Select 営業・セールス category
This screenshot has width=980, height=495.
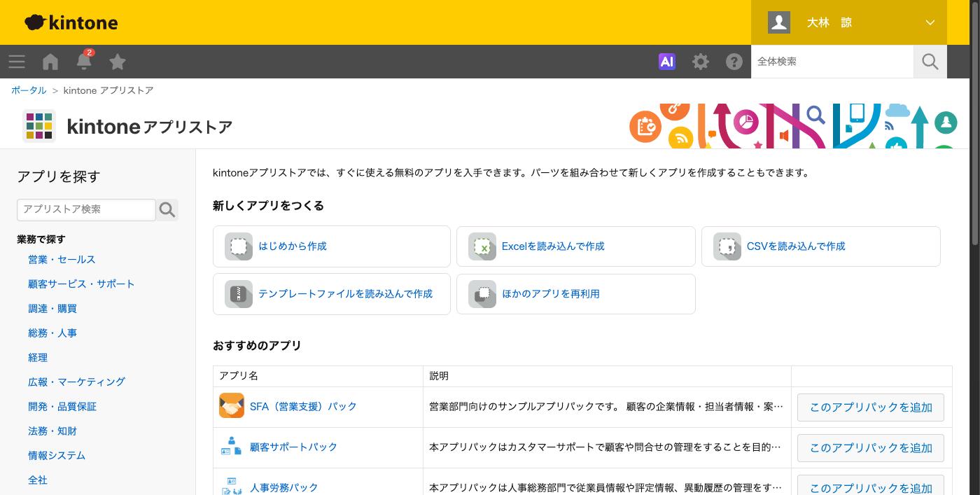62,259
